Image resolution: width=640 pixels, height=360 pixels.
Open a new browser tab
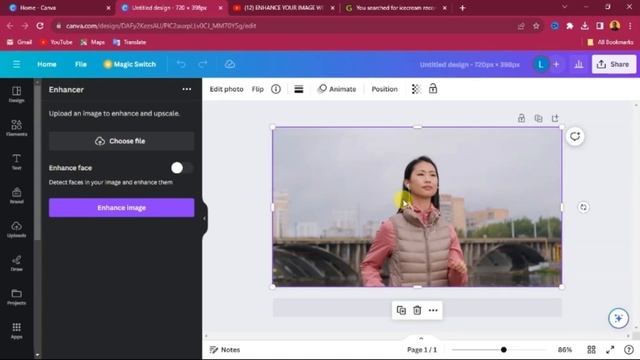[x=462, y=8]
